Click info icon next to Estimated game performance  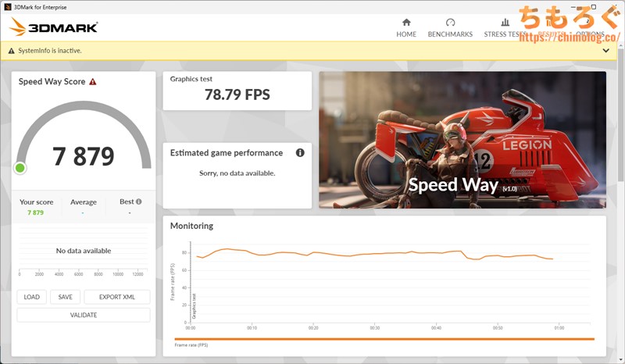(300, 153)
